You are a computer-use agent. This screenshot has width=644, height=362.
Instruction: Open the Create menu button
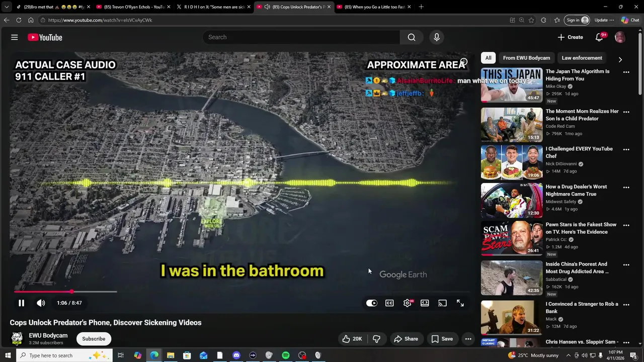point(570,37)
